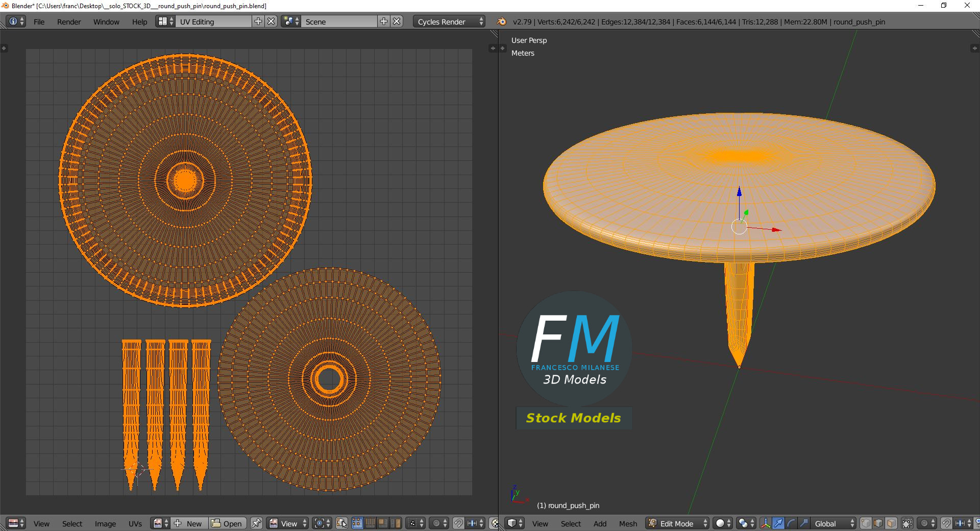The image size is (980, 531).
Task: Open the UVs menu
Action: (135, 524)
